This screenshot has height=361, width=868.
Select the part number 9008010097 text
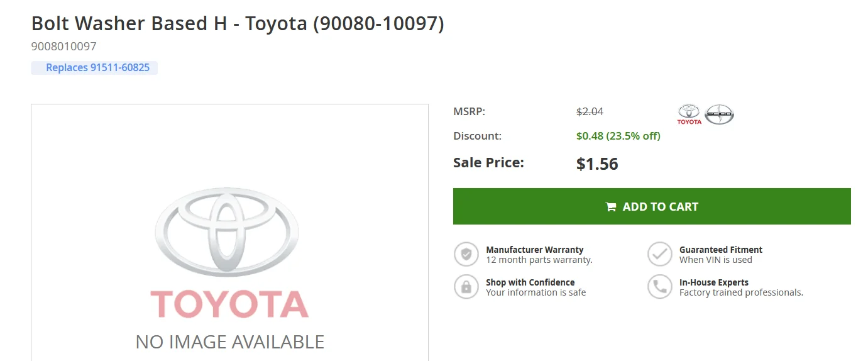[x=64, y=47]
